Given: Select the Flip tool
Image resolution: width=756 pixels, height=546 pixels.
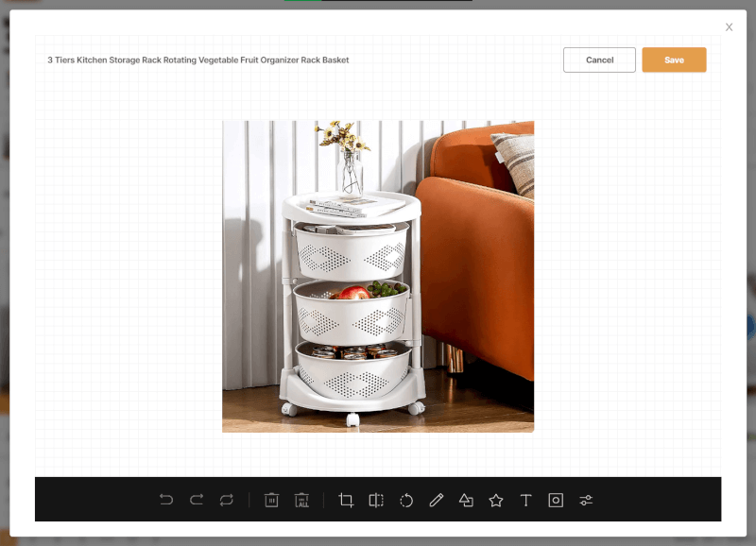Looking at the screenshot, I should pos(376,500).
